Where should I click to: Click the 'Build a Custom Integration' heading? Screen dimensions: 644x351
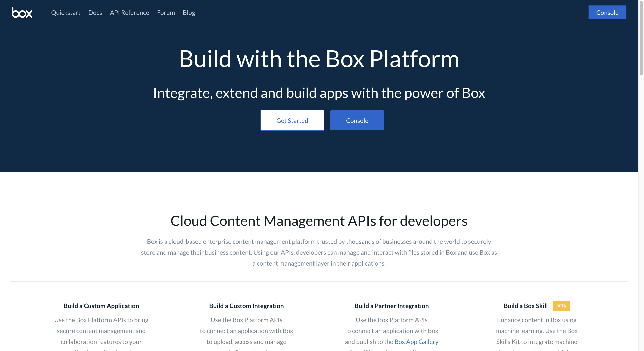tap(246, 306)
